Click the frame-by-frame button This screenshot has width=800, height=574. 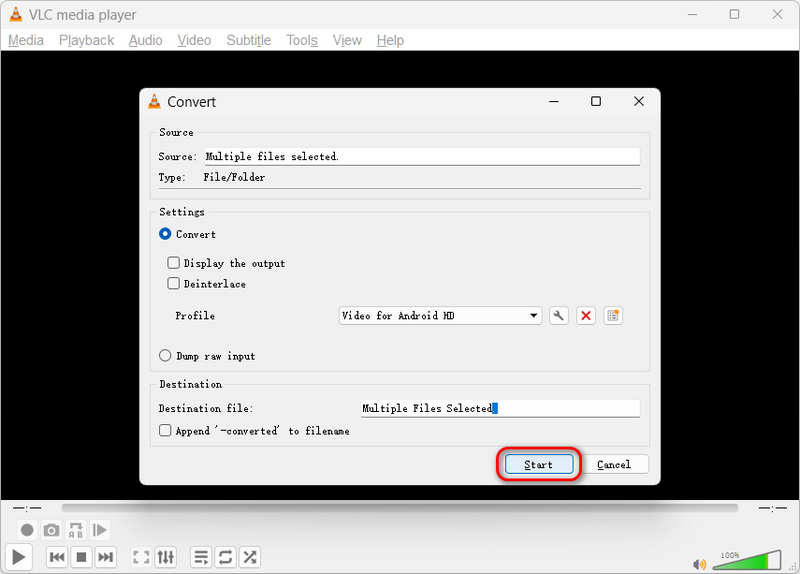pos(99,530)
